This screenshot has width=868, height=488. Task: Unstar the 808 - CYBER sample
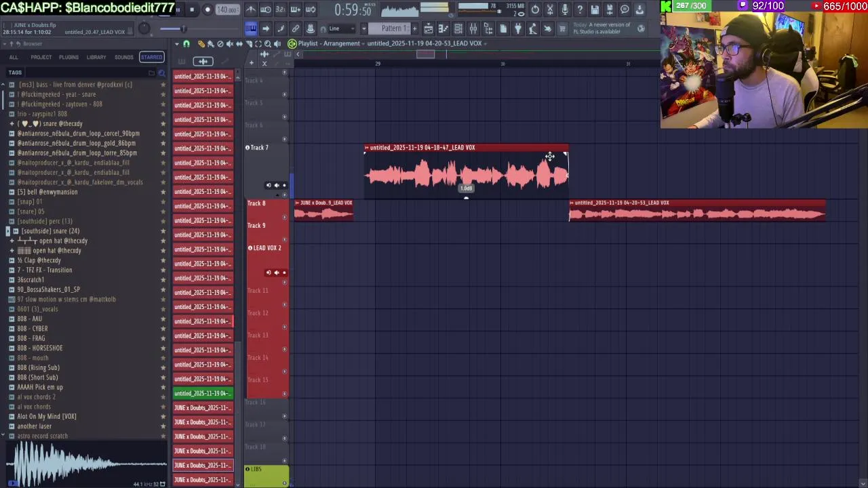(x=163, y=329)
